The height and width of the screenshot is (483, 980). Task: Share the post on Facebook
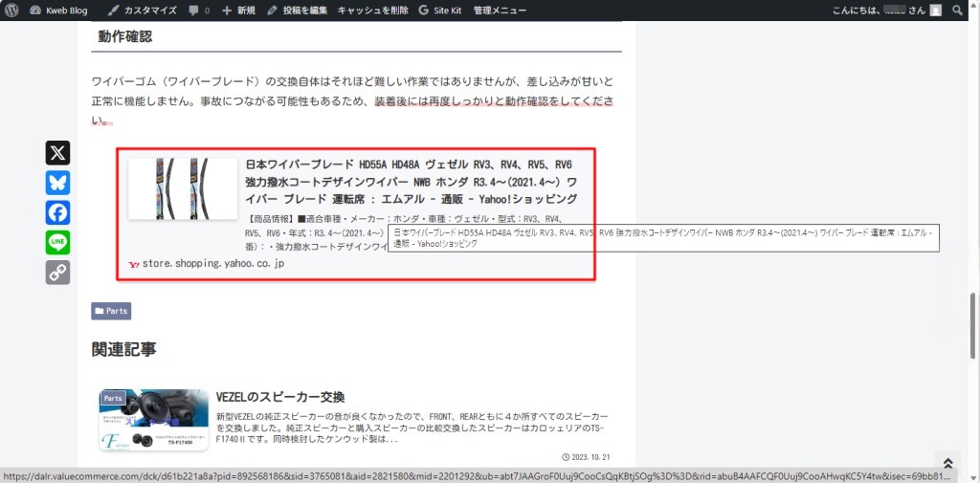pos(57,212)
